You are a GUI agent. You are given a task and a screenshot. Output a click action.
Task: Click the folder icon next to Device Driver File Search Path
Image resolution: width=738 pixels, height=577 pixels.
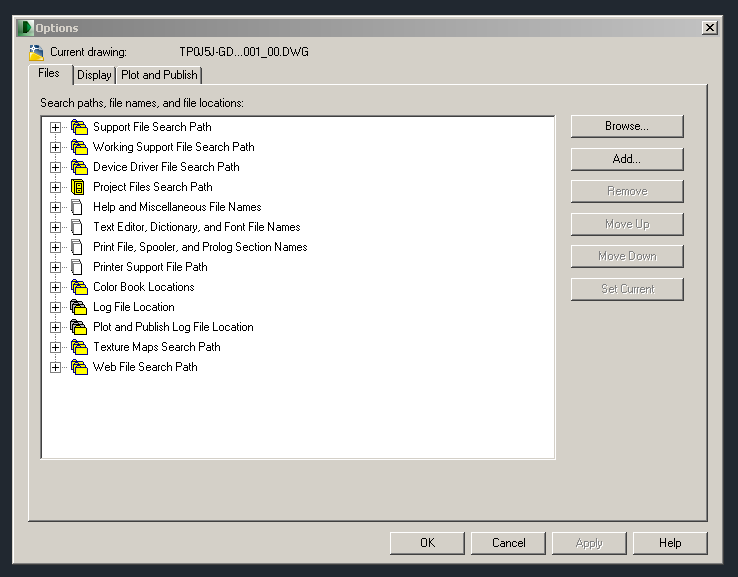(79, 167)
